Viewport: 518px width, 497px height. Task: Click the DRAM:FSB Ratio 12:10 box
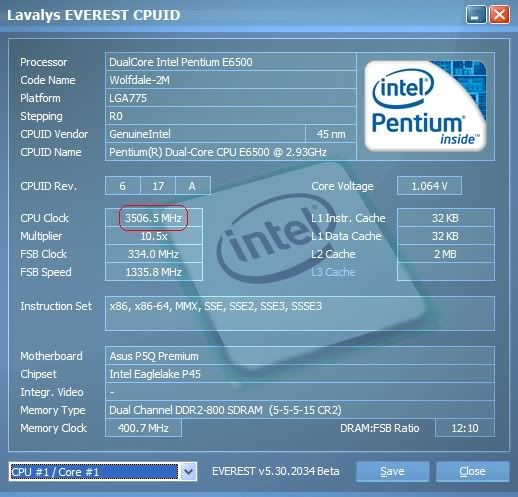click(x=465, y=428)
